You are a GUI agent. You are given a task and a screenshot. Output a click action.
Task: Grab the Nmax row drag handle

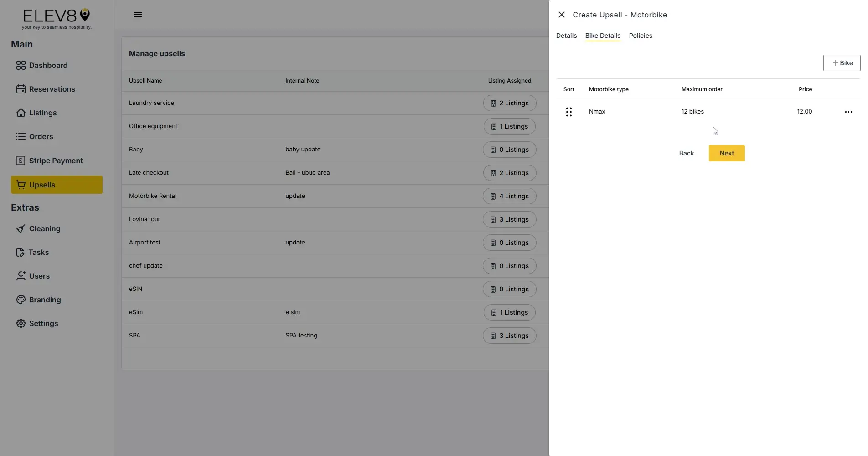[x=568, y=111]
